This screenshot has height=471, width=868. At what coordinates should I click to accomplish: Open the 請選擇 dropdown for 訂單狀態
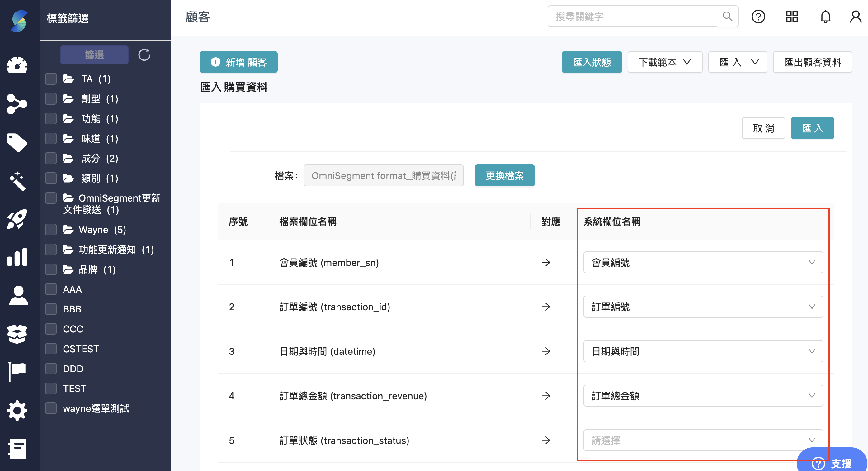click(x=703, y=440)
